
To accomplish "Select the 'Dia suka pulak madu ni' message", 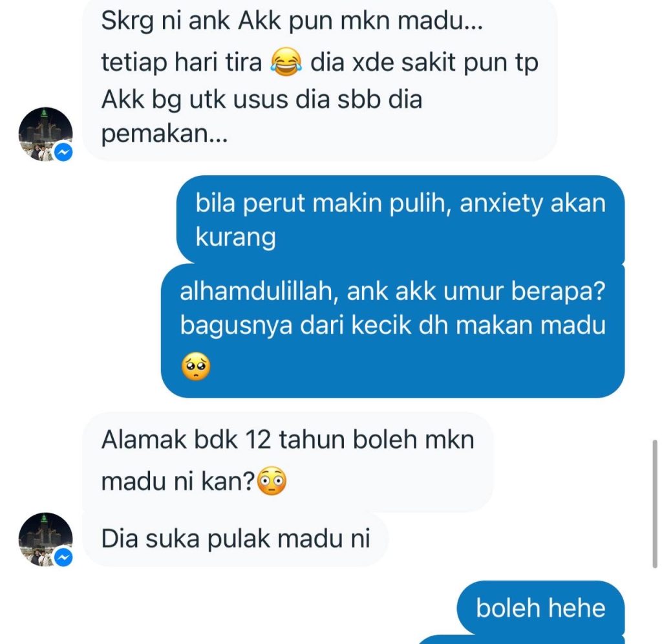I will (x=235, y=539).
